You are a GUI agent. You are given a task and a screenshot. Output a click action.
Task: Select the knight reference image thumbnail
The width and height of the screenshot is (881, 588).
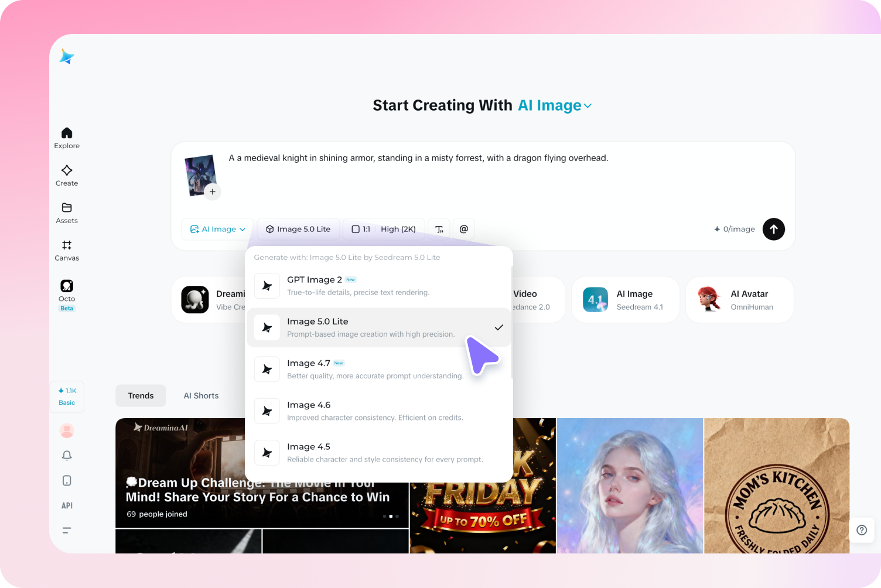(x=200, y=175)
